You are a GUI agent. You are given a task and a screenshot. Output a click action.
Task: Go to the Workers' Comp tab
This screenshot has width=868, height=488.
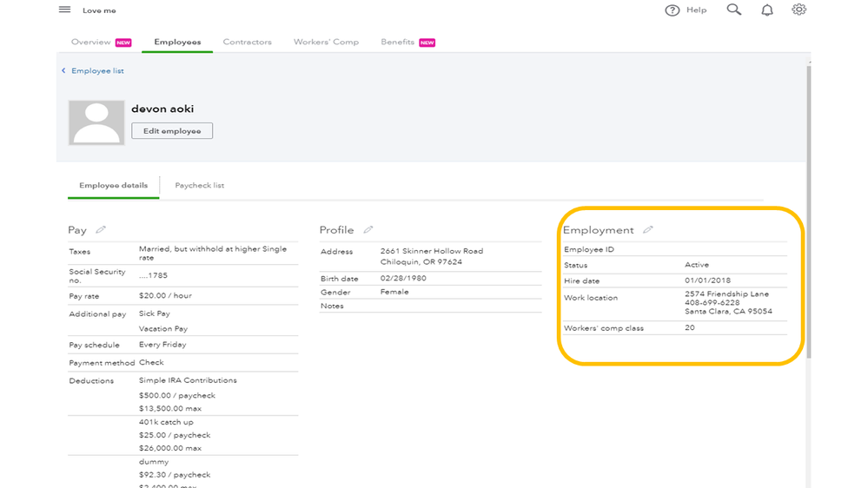pos(326,42)
